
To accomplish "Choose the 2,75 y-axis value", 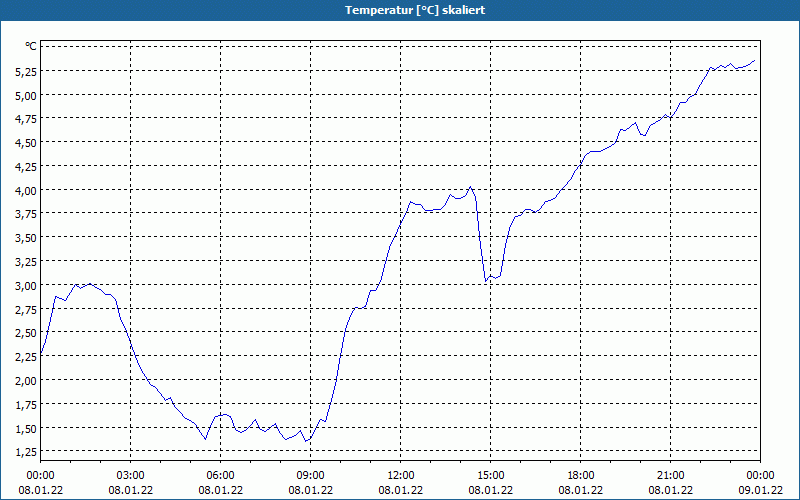I will pos(26,310).
